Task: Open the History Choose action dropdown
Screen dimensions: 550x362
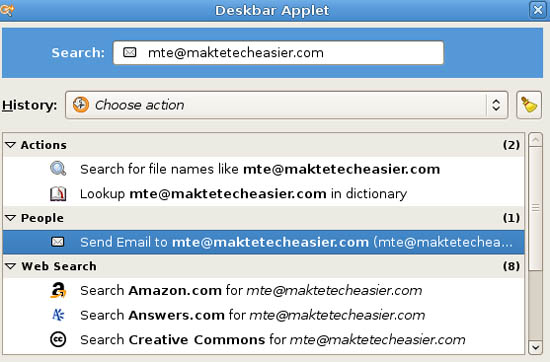Action: pyautogui.click(x=286, y=105)
